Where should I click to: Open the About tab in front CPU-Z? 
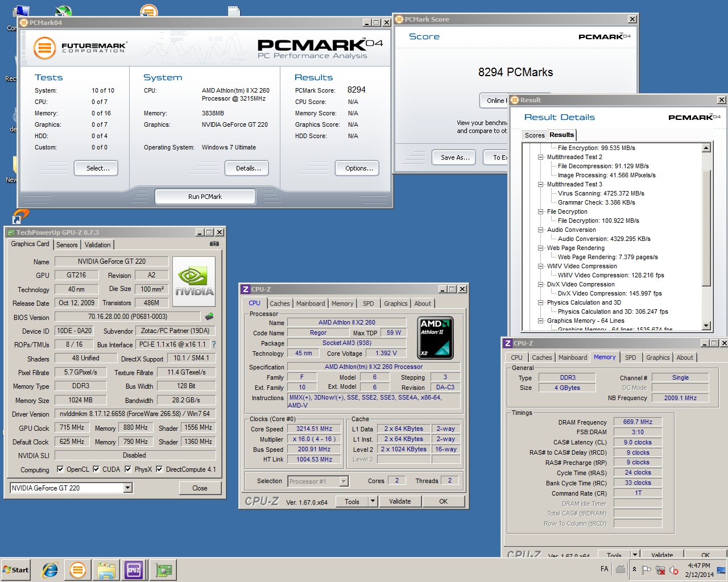click(423, 304)
